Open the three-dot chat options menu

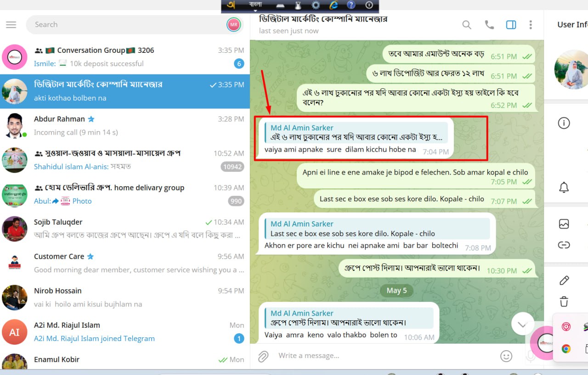(531, 25)
